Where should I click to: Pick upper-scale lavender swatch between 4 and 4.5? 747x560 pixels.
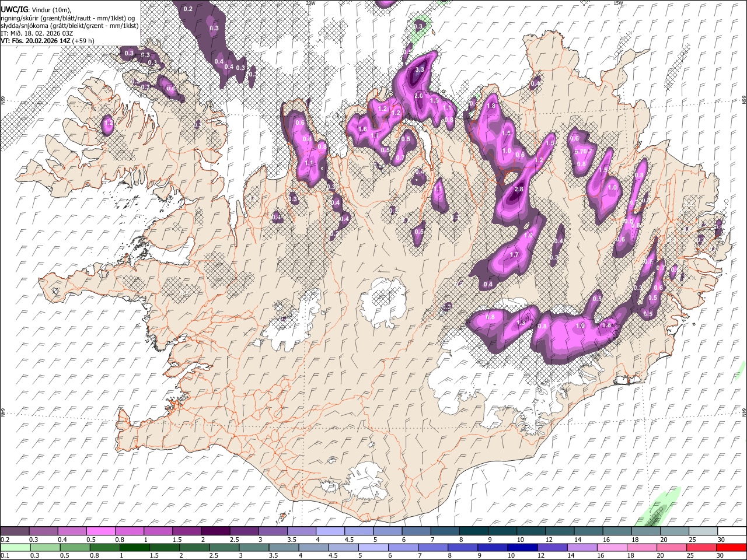coord(330,531)
